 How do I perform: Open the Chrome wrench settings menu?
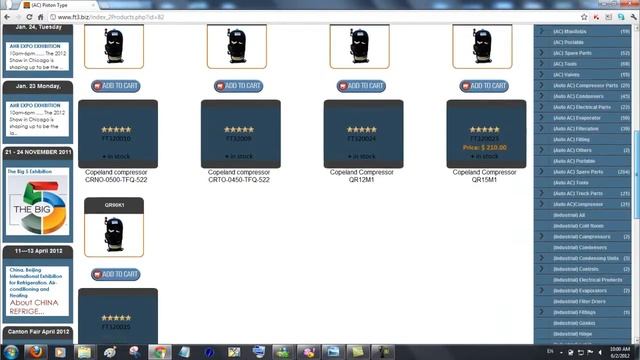633,17
